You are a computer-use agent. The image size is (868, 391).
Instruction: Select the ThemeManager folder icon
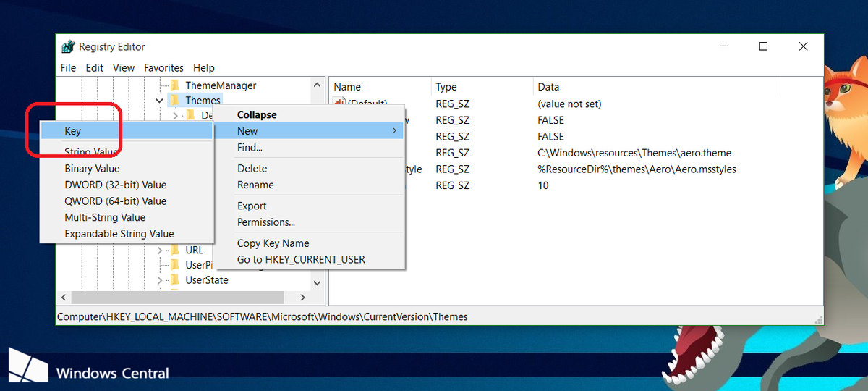tap(174, 85)
